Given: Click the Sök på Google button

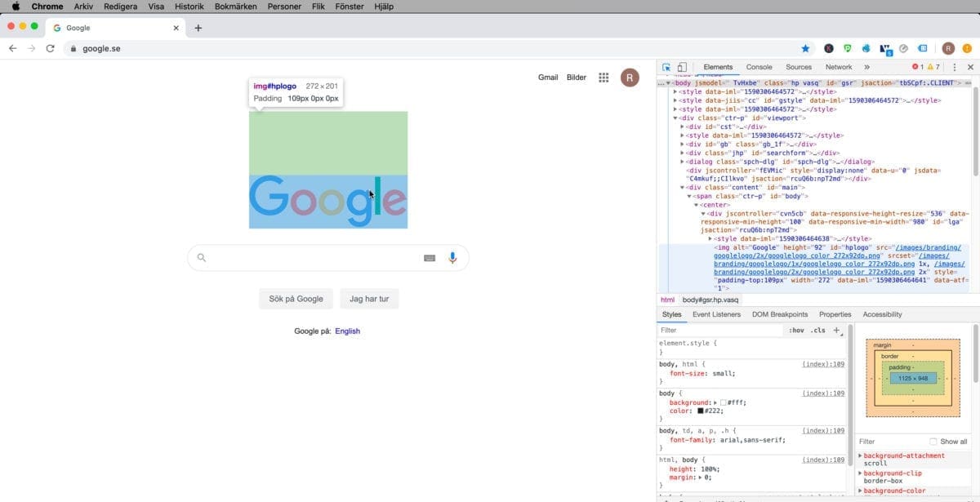Looking at the screenshot, I should (x=296, y=299).
